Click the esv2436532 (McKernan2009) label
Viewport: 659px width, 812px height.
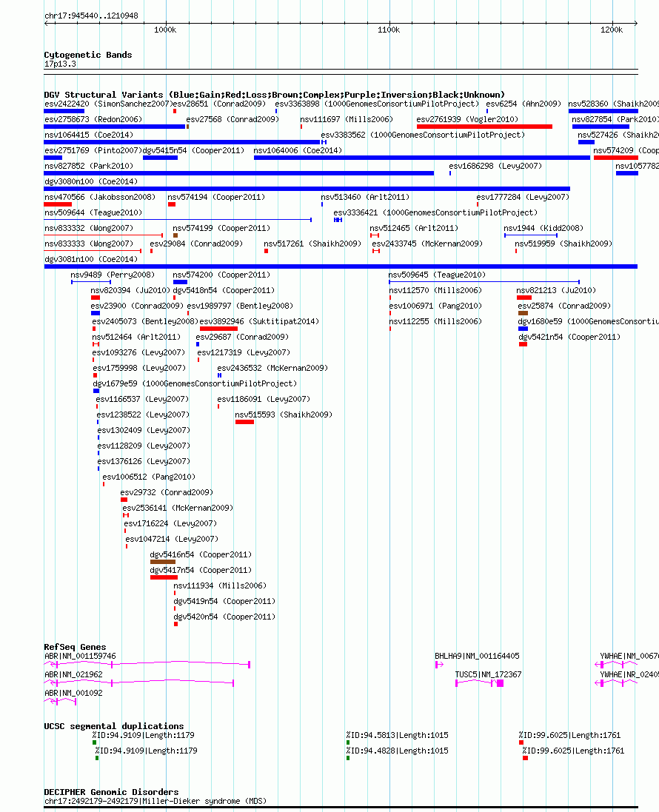coord(272,368)
